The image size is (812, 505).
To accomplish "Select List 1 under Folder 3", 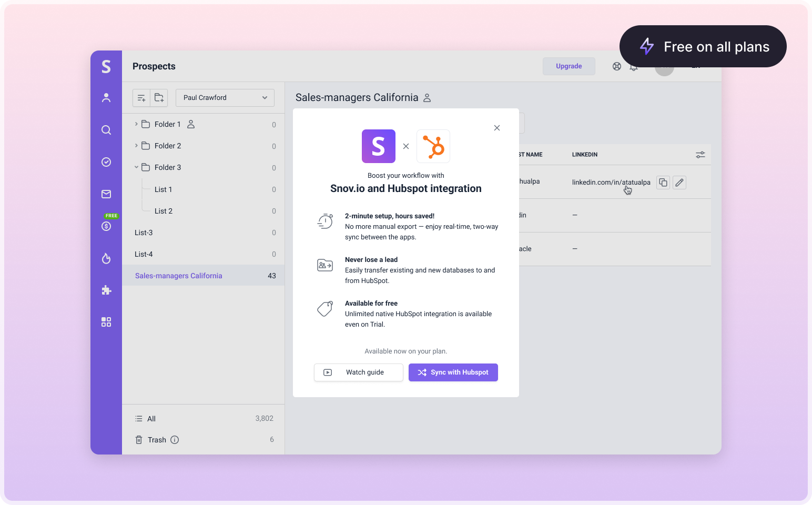I will click(x=163, y=189).
